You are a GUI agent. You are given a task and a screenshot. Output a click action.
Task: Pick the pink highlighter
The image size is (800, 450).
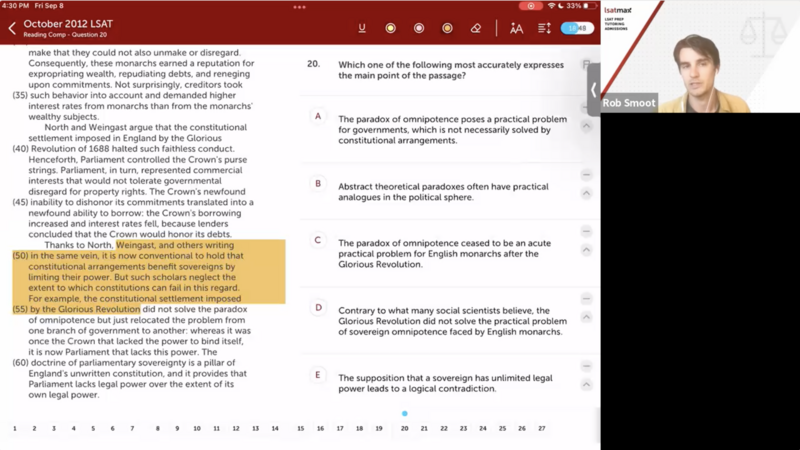point(419,28)
